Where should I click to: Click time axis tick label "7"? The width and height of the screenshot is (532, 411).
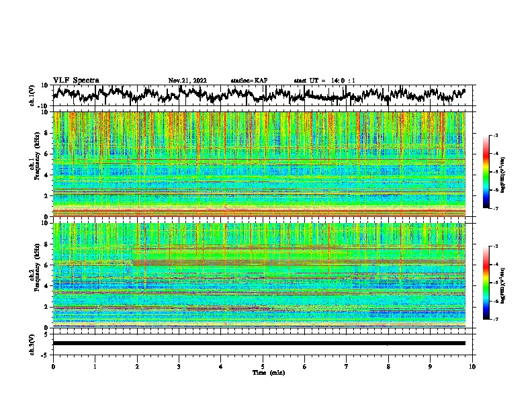[x=347, y=367]
